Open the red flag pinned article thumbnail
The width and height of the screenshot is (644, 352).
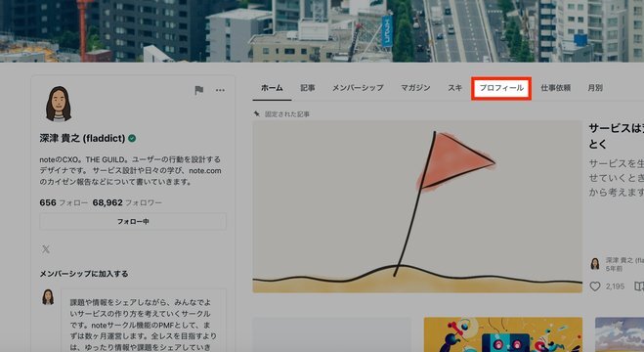[x=417, y=206]
